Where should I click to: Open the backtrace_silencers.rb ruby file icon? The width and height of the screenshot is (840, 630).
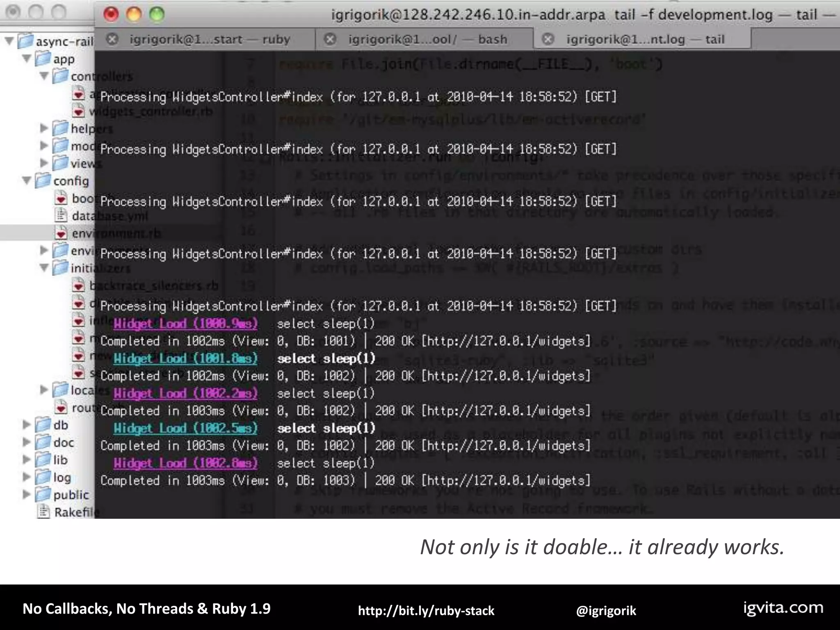[x=78, y=285]
